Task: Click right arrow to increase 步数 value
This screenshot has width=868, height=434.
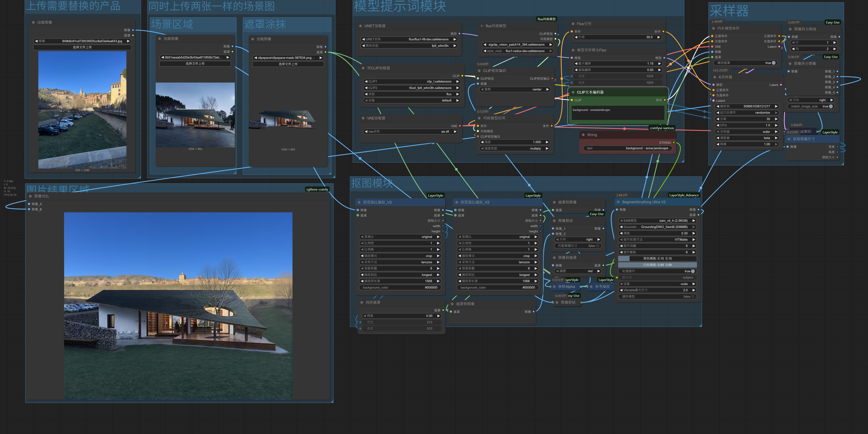Action: (776, 119)
